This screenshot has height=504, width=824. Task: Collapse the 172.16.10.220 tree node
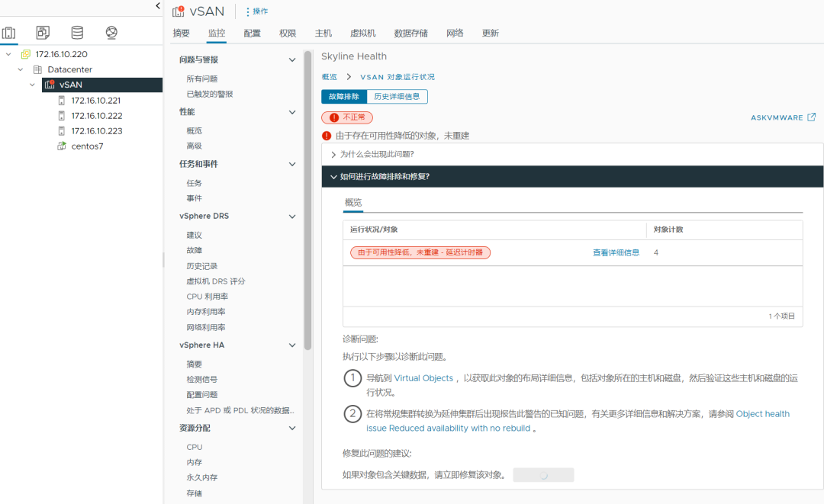pyautogui.click(x=8, y=54)
